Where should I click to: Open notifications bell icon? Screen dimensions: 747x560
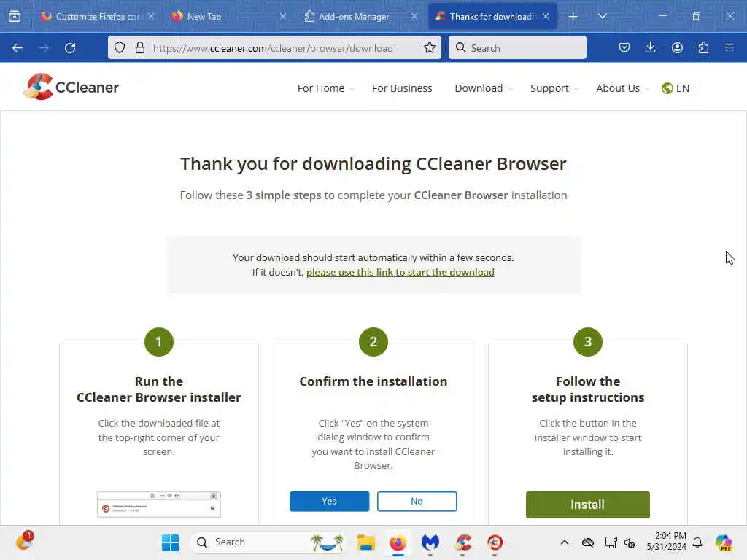point(697,542)
